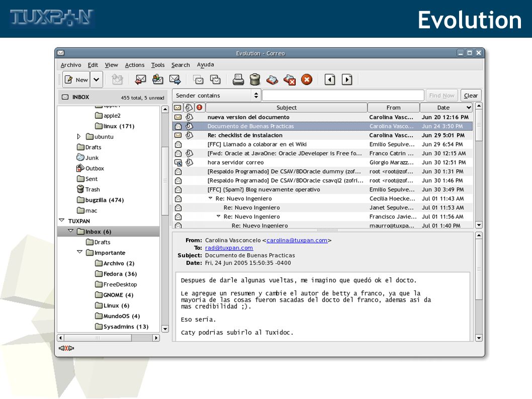This screenshot has height=399, width=532.
Task: Collapse the Importante folder triangle
Action: (79, 252)
